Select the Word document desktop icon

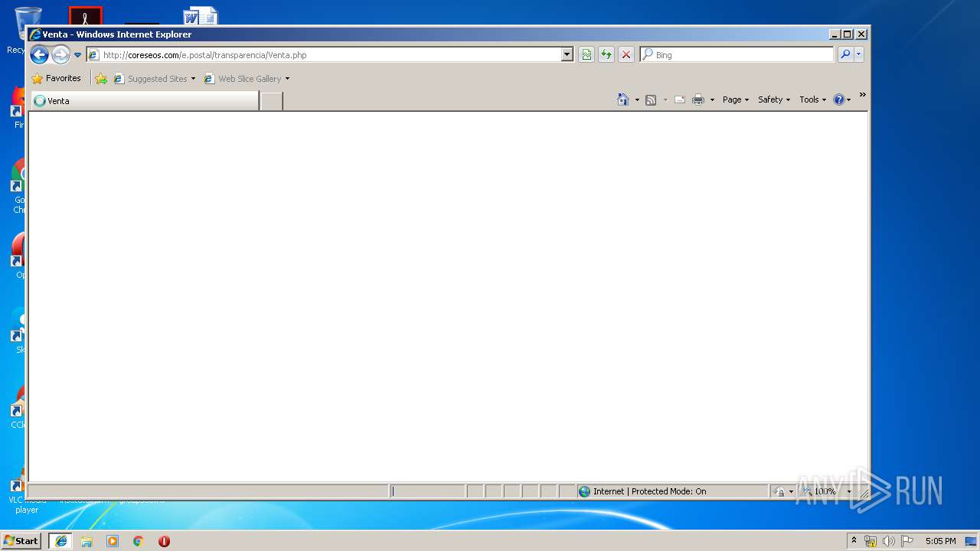(201, 15)
